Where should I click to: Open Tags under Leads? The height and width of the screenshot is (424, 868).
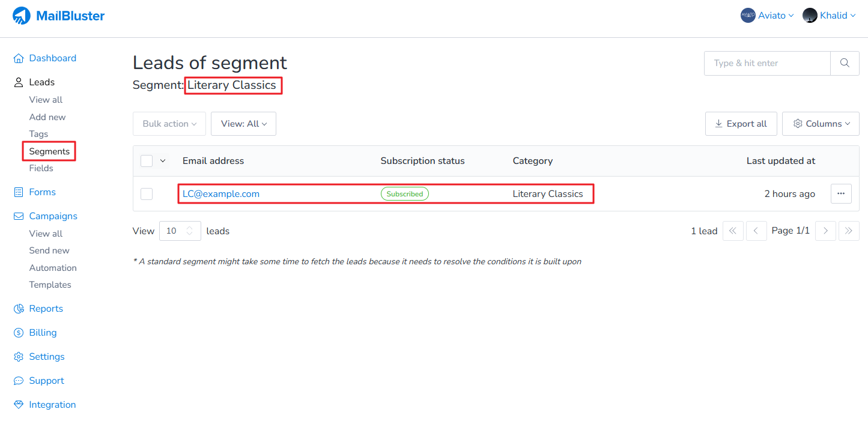click(x=38, y=134)
